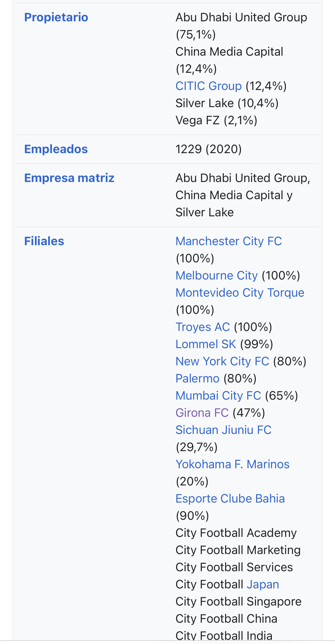The height and width of the screenshot is (644, 335).
Task: Open the Troyes AC link
Action: [x=203, y=327]
